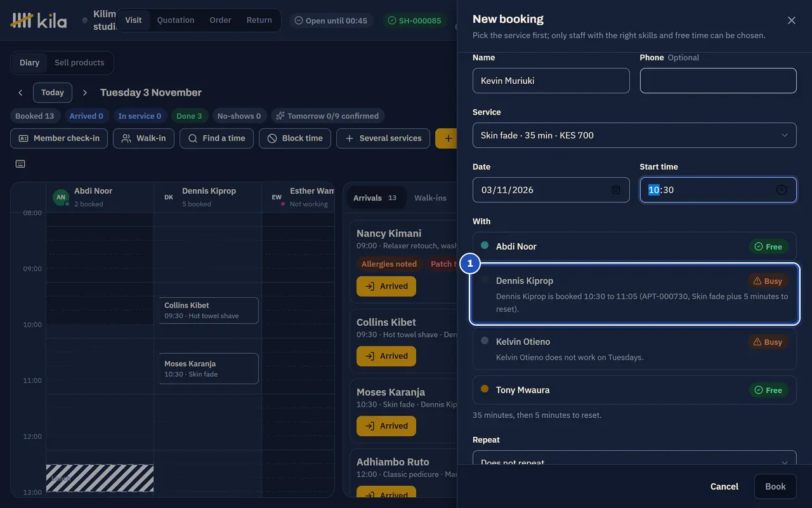Click the Block time button
The image size is (812, 508).
(295, 138)
